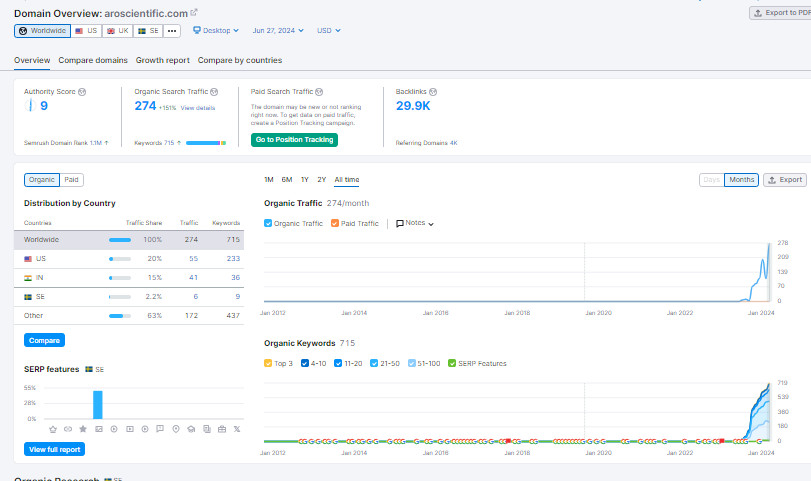Expand the Notes dropdown
Image resolution: width=811 pixels, height=481 pixels.
pyautogui.click(x=415, y=223)
